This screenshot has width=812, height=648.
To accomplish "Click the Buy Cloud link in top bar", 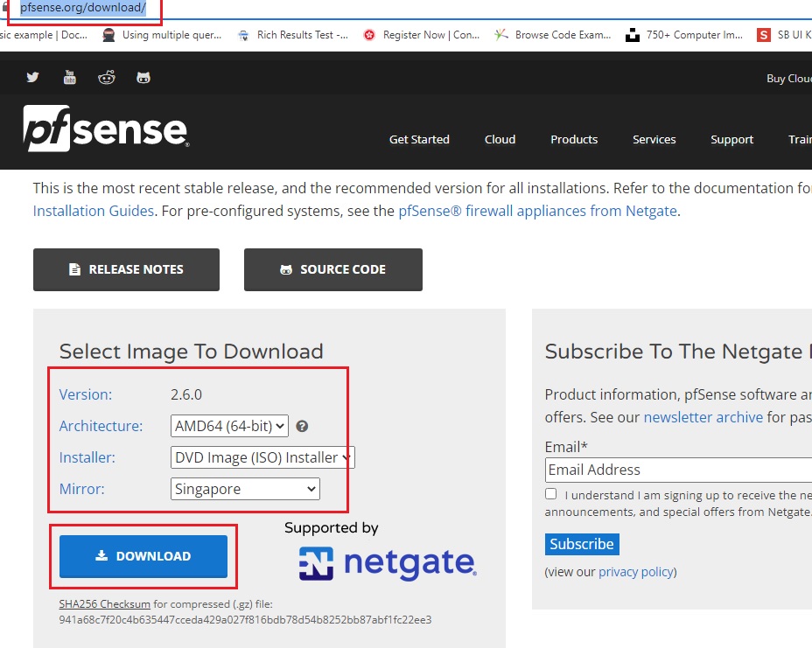I will click(789, 78).
